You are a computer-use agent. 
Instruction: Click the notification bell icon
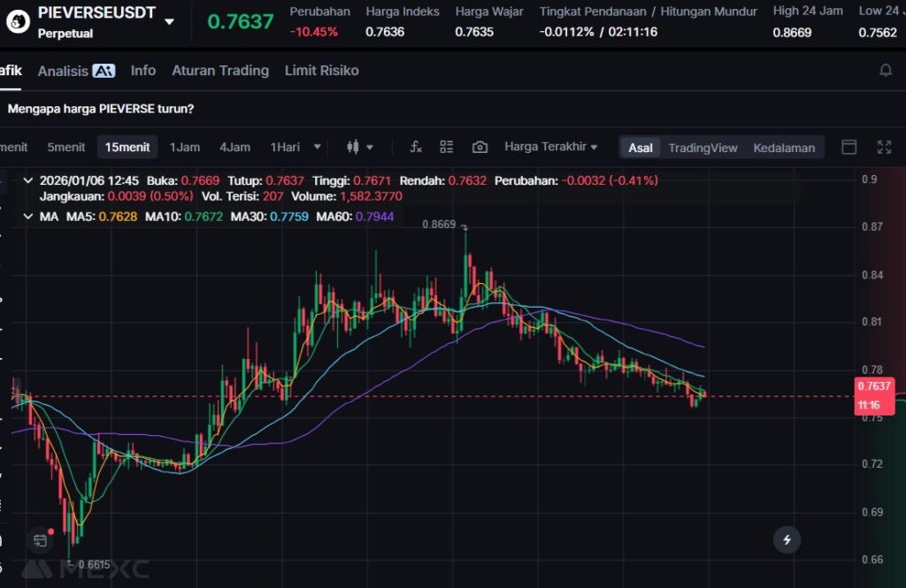(x=885, y=71)
